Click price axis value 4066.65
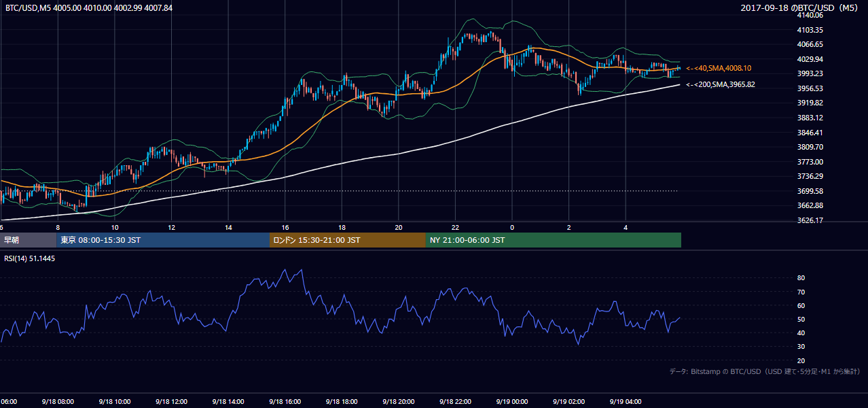 (810, 44)
